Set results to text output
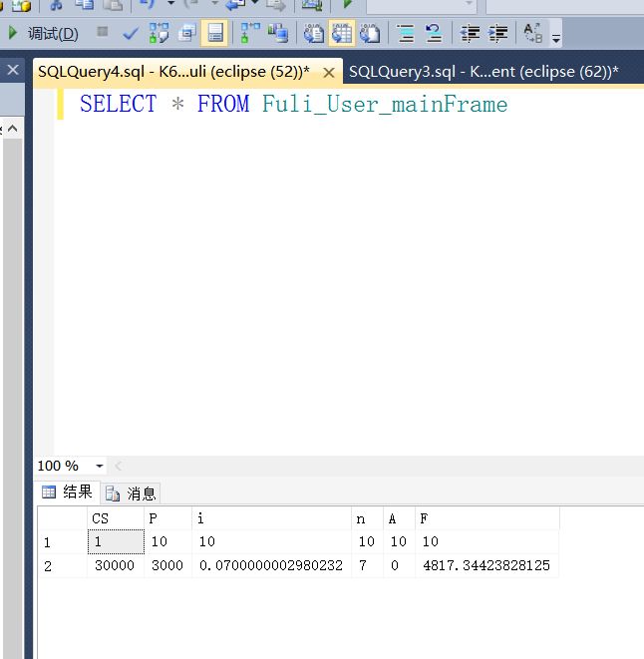 click(314, 33)
